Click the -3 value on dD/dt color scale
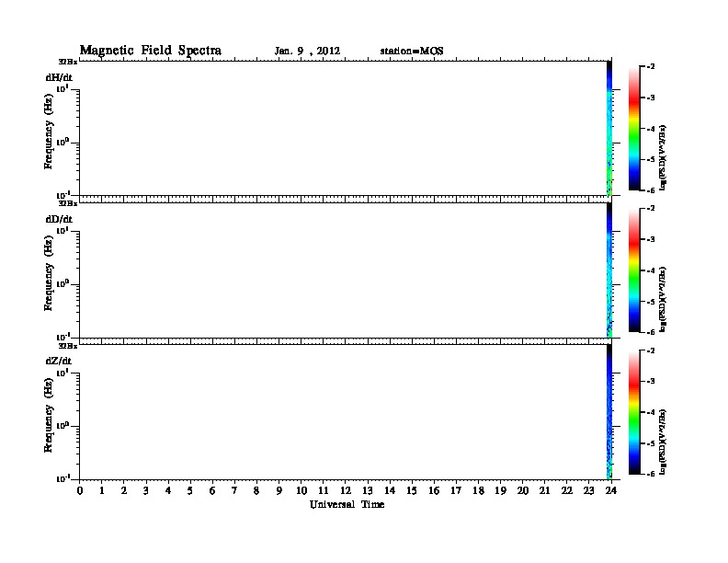The width and height of the screenshot is (728, 563). tap(651, 239)
